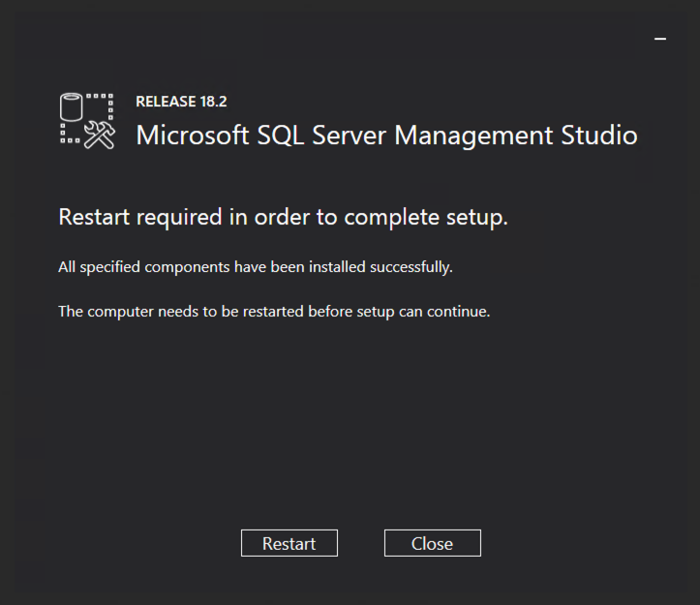Viewport: 700px width, 605px height.
Task: Click the word 'Studio' in the title
Action: tap(599, 135)
